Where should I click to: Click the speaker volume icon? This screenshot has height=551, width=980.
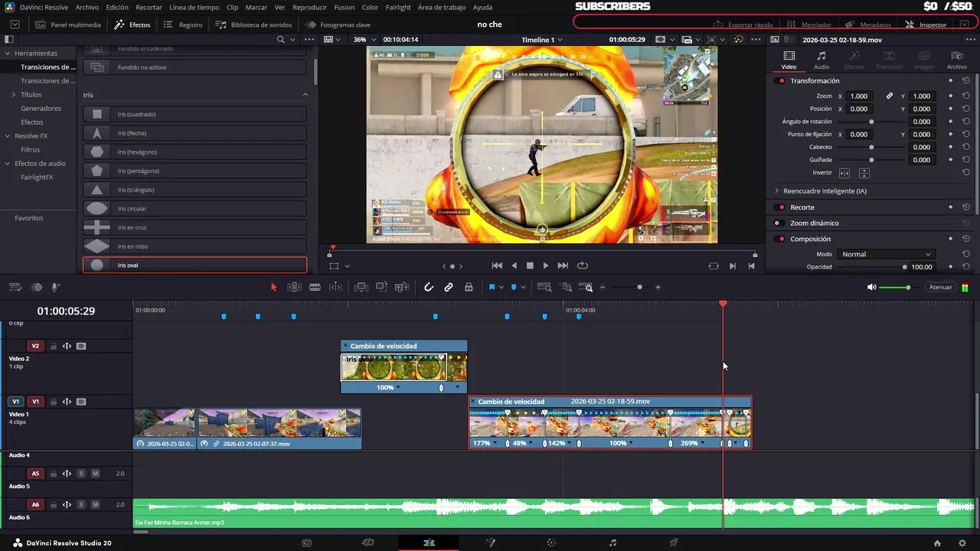871,287
